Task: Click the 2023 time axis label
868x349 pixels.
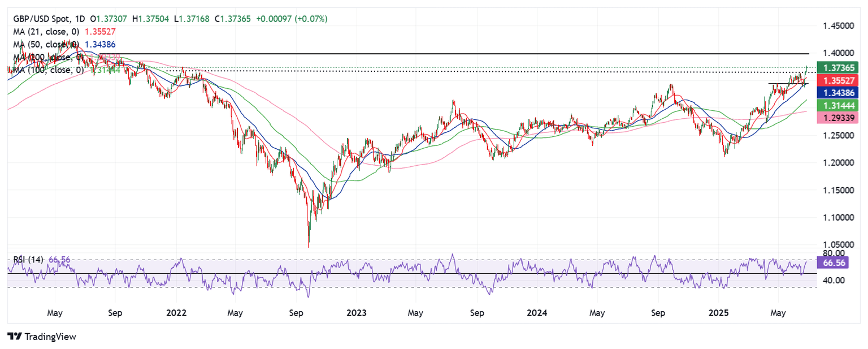Action: (x=357, y=312)
